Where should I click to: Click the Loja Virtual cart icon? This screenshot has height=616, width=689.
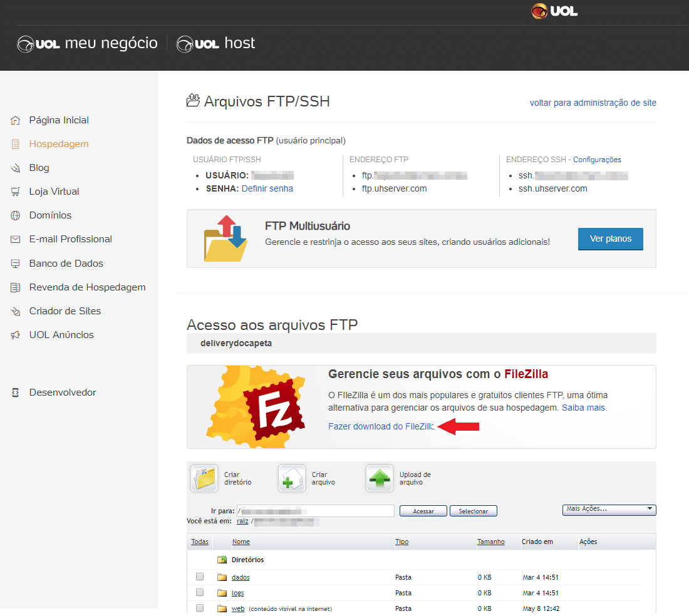16,192
